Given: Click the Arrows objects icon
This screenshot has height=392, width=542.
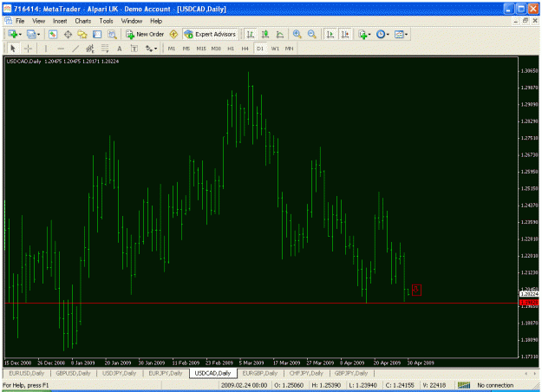Looking at the screenshot, I should click(x=149, y=49).
